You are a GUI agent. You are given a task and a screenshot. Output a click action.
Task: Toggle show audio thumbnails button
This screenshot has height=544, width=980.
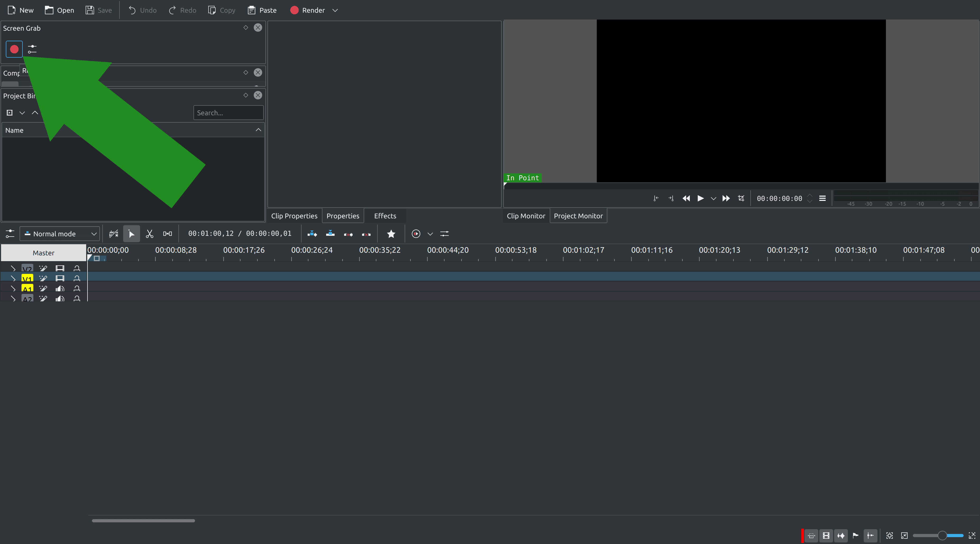point(841,536)
